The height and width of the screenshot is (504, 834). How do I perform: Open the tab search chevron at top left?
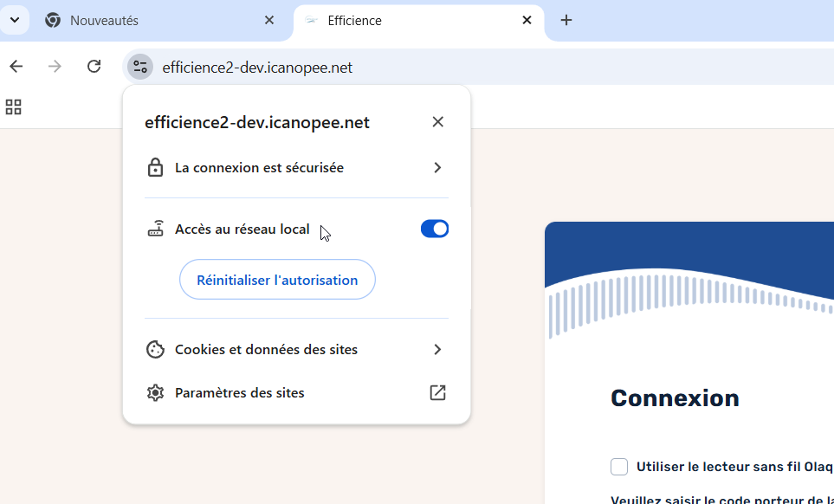[14, 19]
